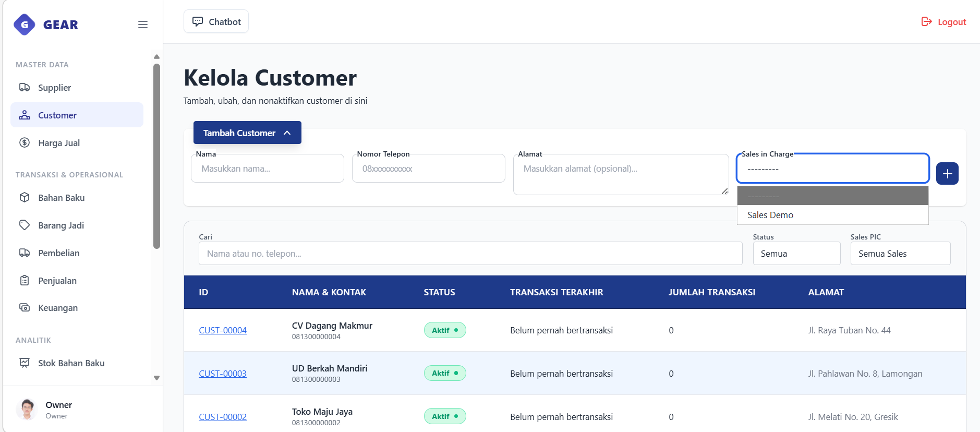Image resolution: width=980 pixels, height=432 pixels.
Task: Focus the Alamat textarea
Action: (621, 174)
